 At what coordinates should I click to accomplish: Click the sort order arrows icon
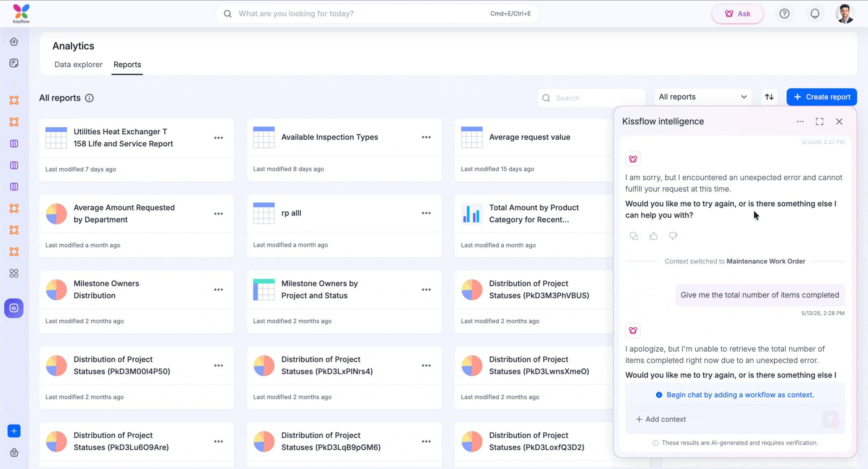coord(769,97)
